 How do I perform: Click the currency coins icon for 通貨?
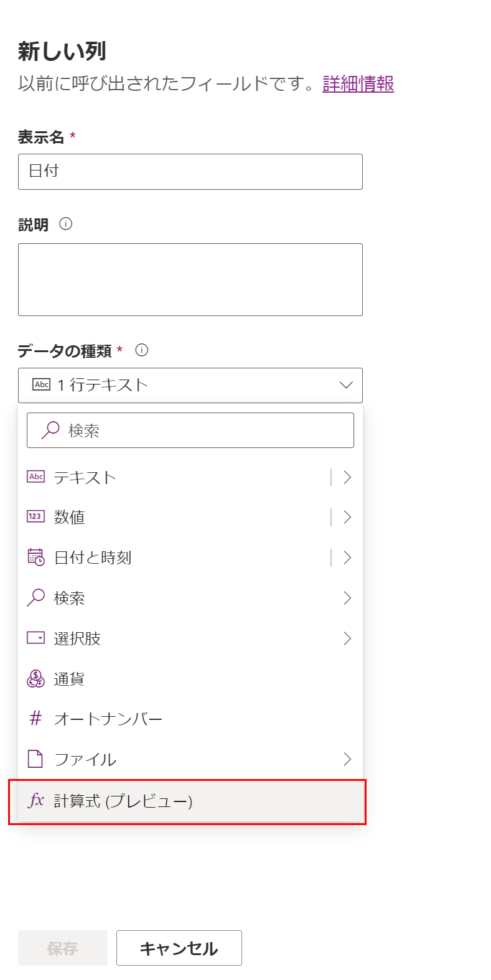tap(36, 678)
